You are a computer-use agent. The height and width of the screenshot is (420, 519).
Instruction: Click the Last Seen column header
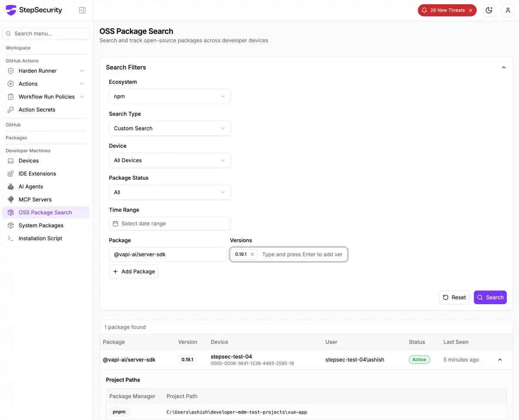click(456, 342)
